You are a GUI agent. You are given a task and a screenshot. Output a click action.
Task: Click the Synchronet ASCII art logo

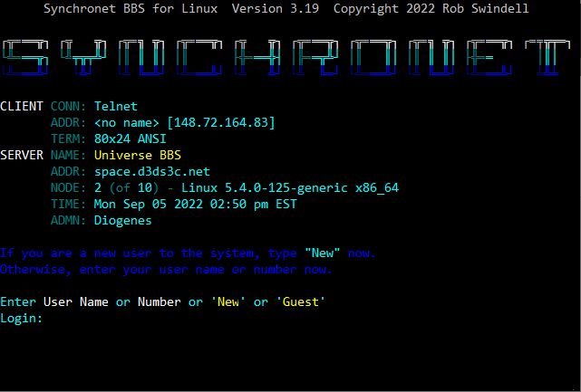click(x=286, y=57)
